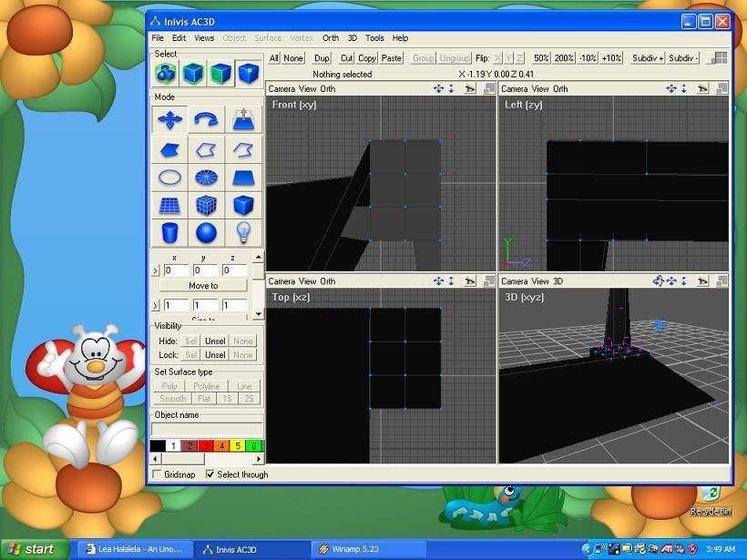
Task: Open the File menu
Action: click(158, 38)
